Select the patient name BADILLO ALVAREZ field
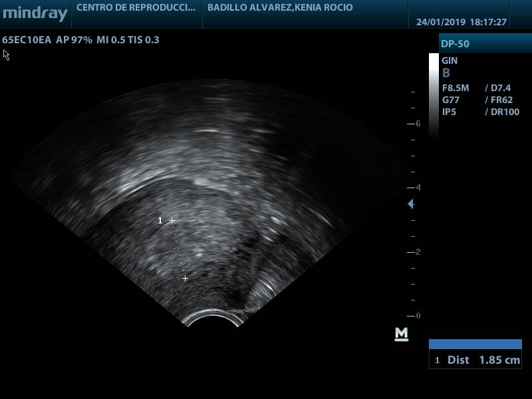532x399 pixels. (x=280, y=8)
